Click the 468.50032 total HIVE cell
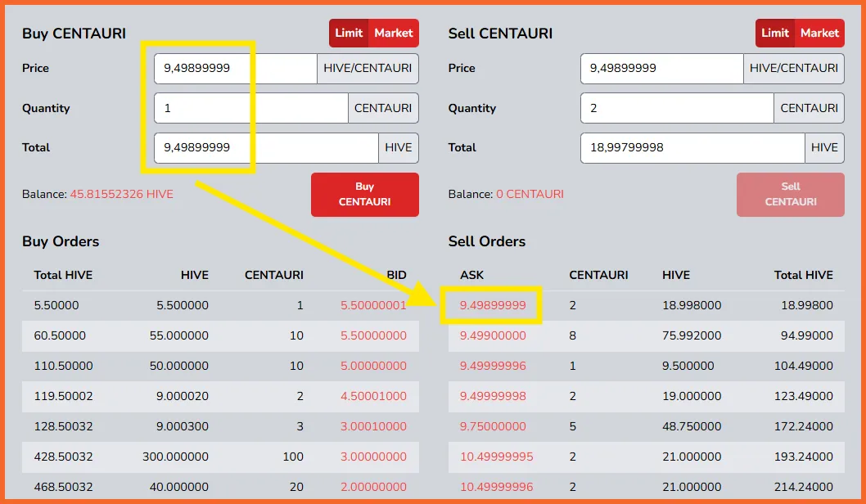Image resolution: width=866 pixels, height=504 pixels. (x=63, y=487)
